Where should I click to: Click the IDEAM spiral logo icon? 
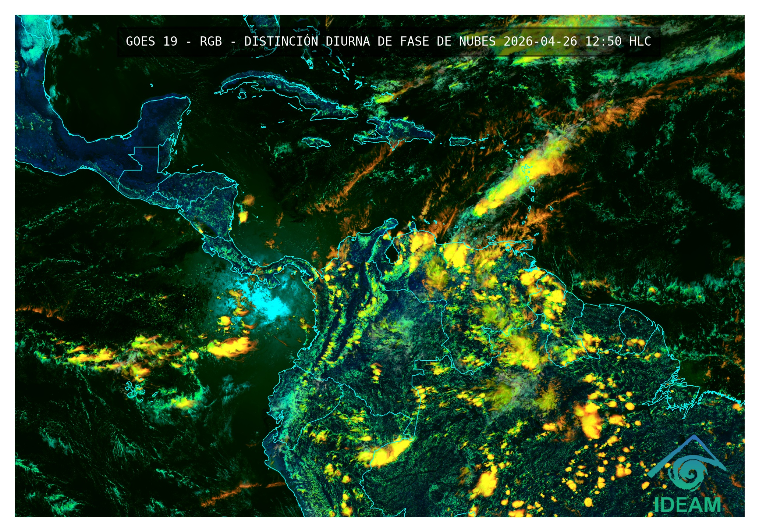point(687,474)
